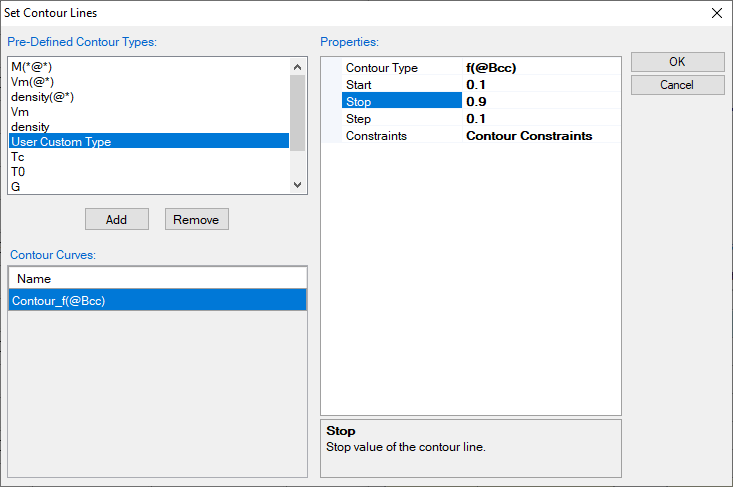The height and width of the screenshot is (487, 733).
Task: Edit the Start value field
Action: (540, 85)
